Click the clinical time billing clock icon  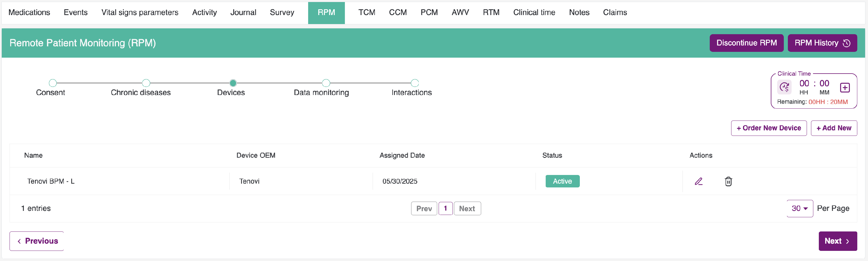[x=784, y=87]
